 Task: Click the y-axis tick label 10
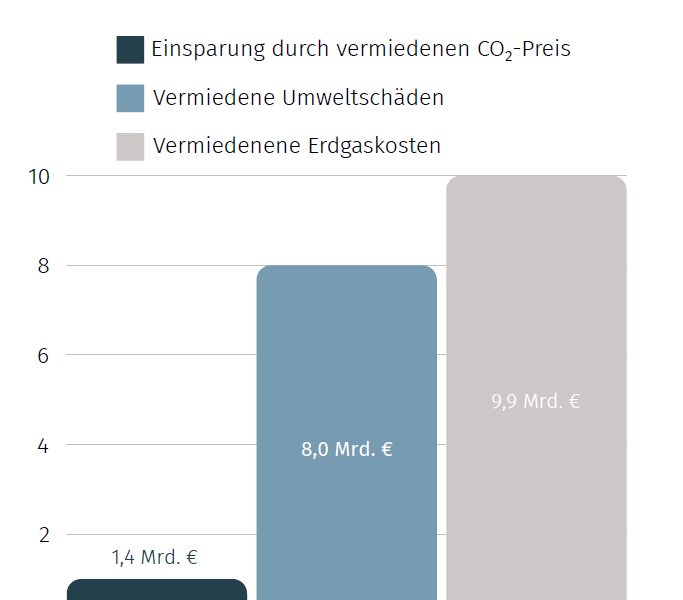(39, 177)
